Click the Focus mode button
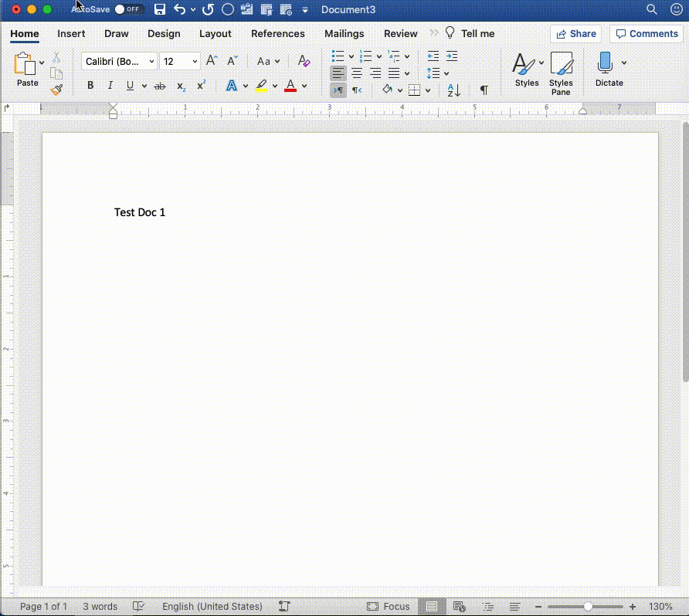This screenshot has width=689, height=616. click(388, 606)
